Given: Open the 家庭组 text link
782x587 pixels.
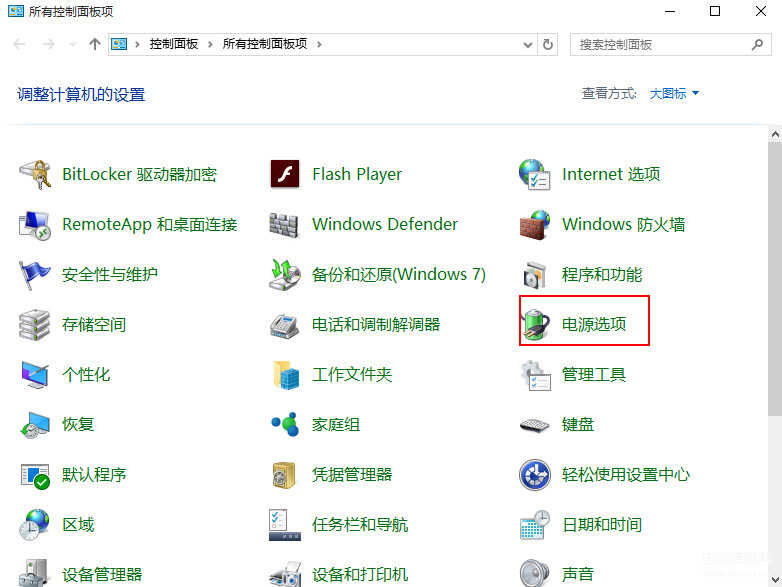Looking at the screenshot, I should (336, 424).
